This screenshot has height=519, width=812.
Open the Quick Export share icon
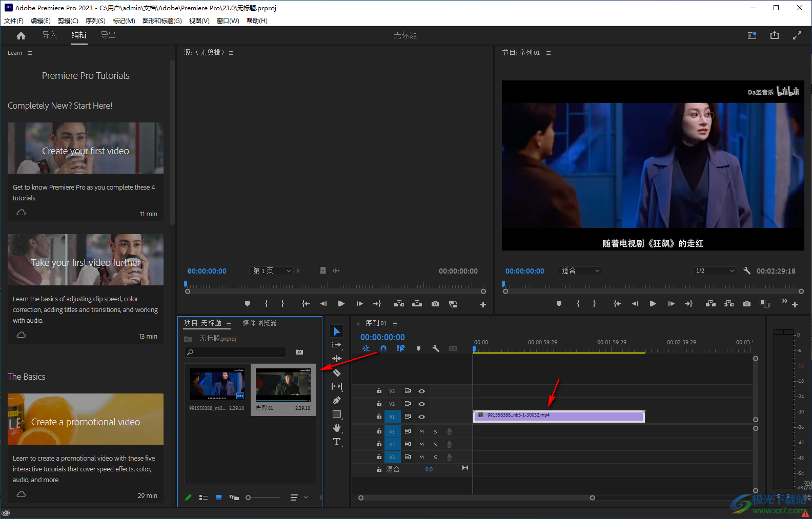click(x=775, y=35)
